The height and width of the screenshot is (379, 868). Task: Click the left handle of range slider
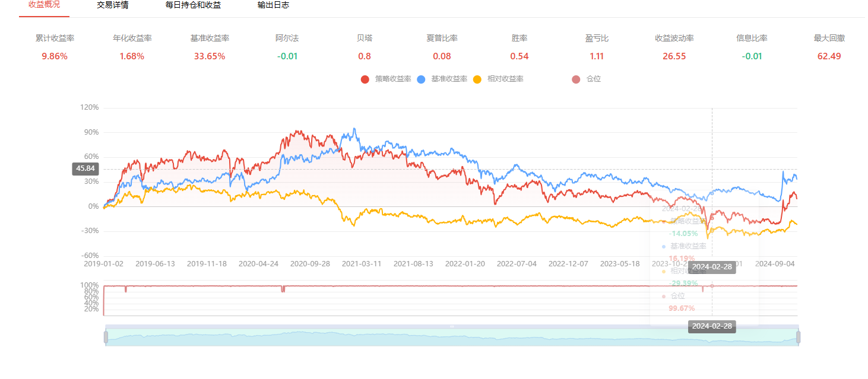[x=106, y=337]
